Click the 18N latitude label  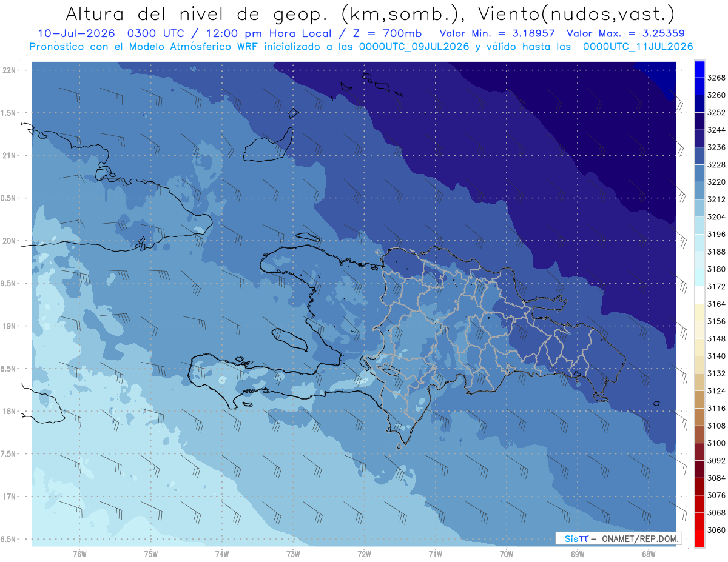point(10,411)
